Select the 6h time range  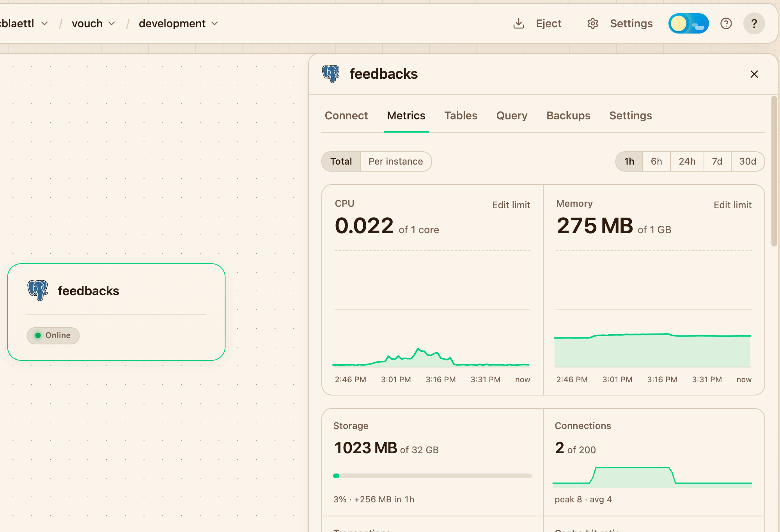656,161
